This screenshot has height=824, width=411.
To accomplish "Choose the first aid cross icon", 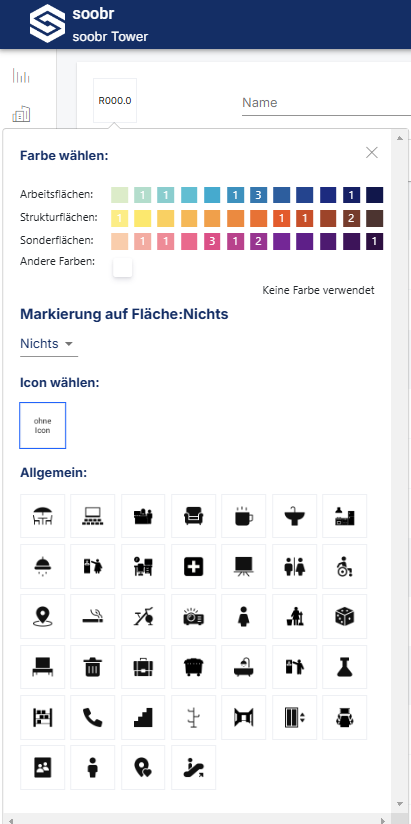I will click(193, 566).
